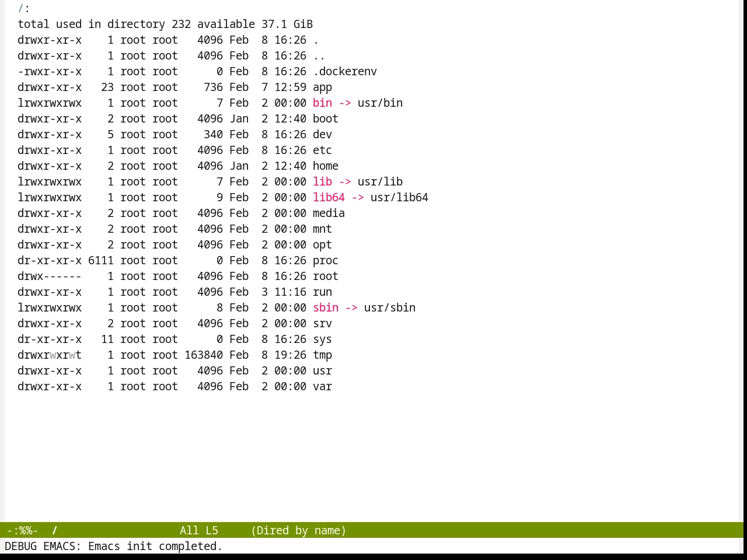Open the etc directory
Image resolution: width=747 pixels, height=560 pixels.
(x=322, y=150)
